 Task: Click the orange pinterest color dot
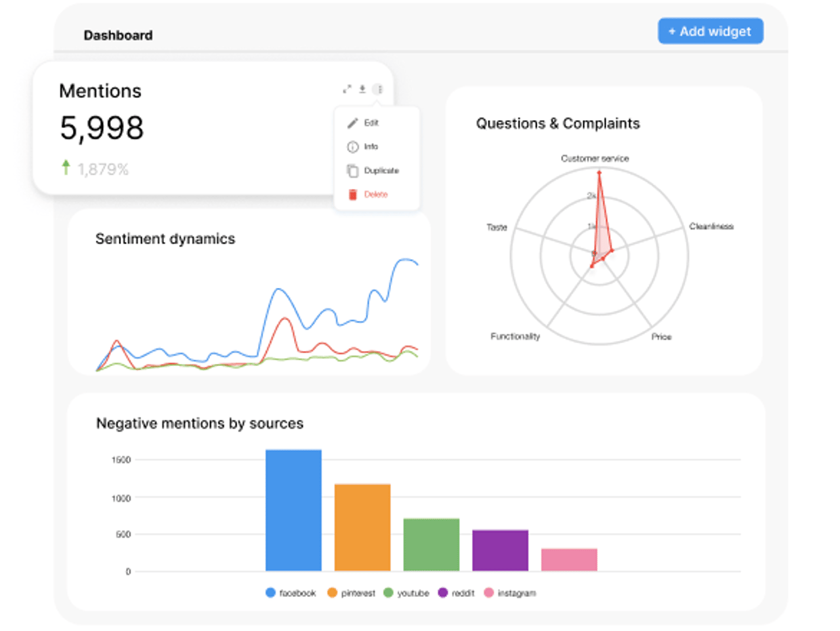pos(333,592)
